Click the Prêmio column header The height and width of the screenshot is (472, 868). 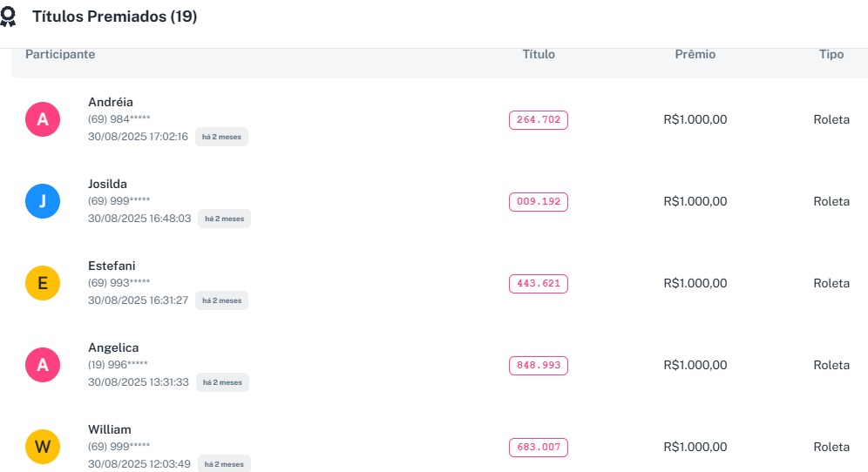[x=695, y=54]
